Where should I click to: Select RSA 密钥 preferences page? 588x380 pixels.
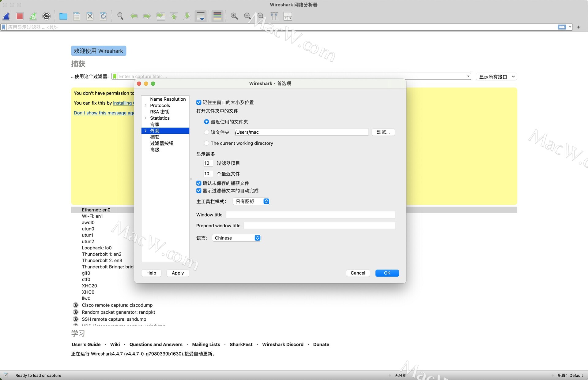click(x=160, y=112)
